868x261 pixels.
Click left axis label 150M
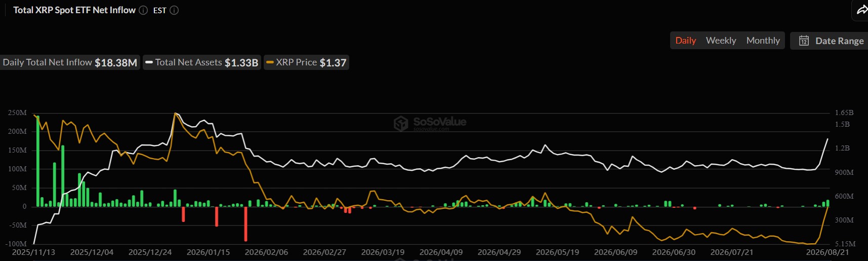[x=17, y=150]
